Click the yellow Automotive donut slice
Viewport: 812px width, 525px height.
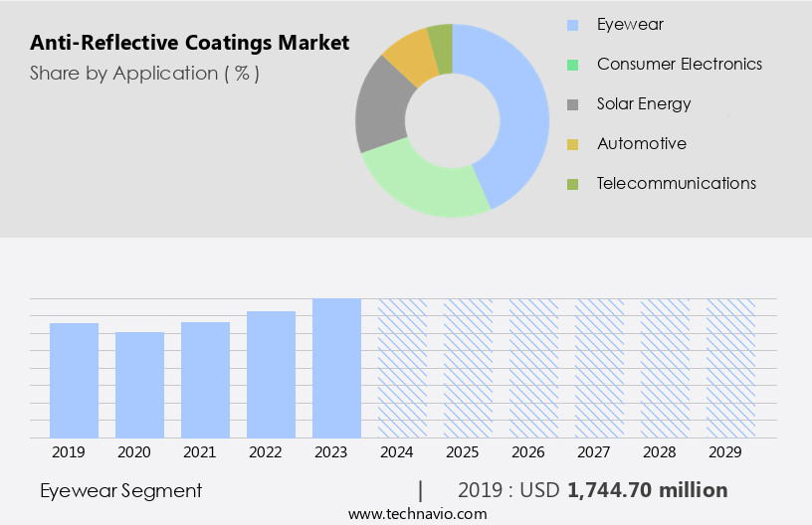click(408, 56)
